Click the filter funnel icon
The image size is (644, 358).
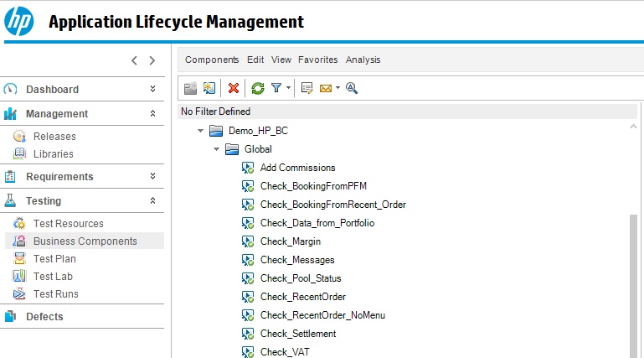tap(276, 88)
